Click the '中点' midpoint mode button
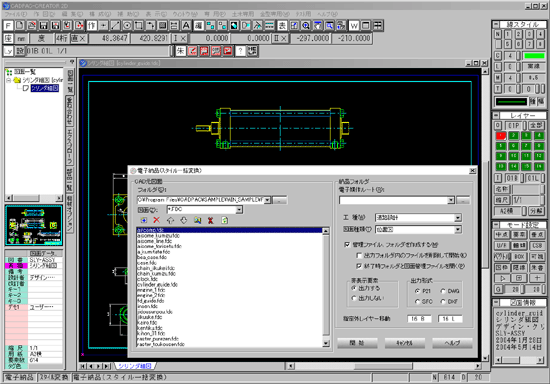This screenshot has height=384, width=550. click(x=501, y=235)
